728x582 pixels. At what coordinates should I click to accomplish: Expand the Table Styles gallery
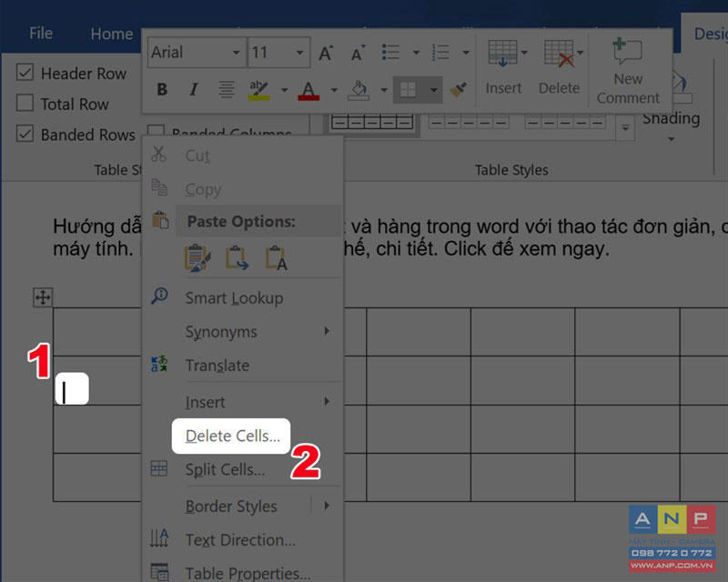625,126
